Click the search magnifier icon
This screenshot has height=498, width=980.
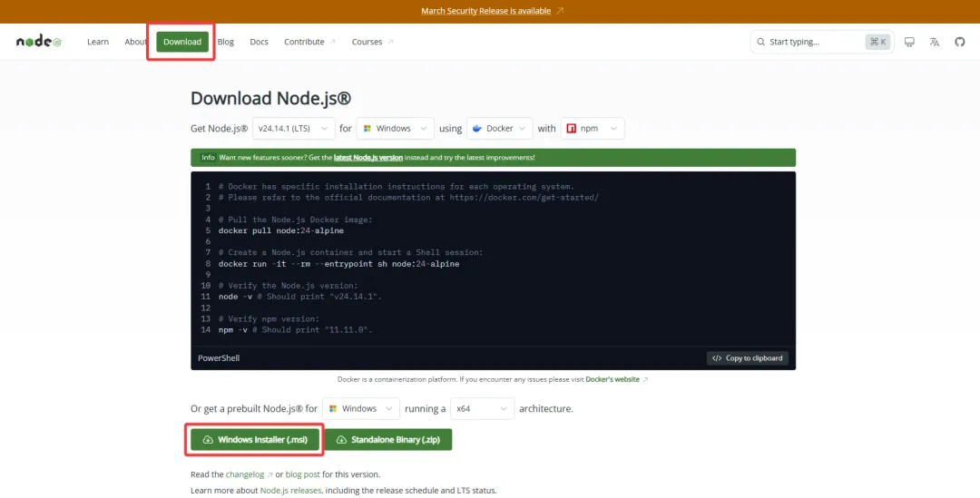pos(760,42)
